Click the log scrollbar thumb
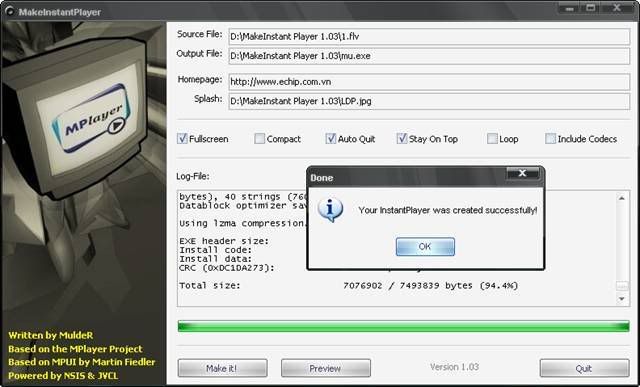The width and height of the screenshot is (640, 387). 622,286
